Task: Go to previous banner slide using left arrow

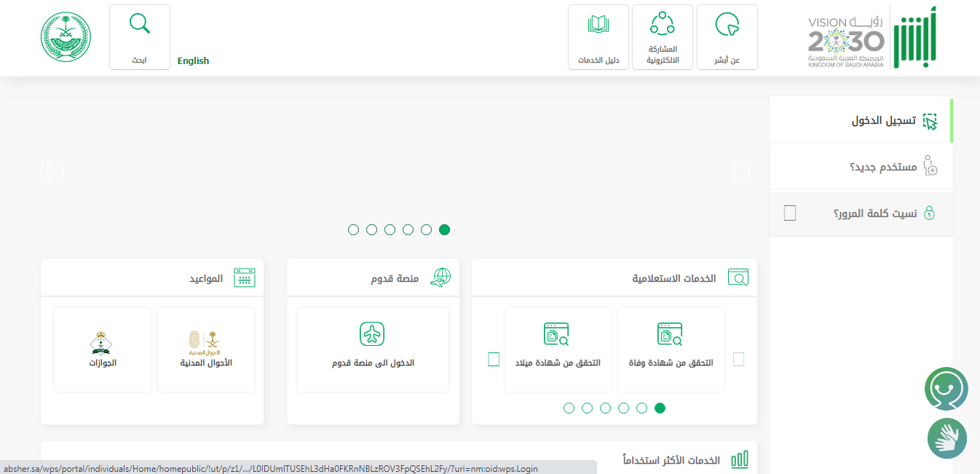Action: pos(55,173)
